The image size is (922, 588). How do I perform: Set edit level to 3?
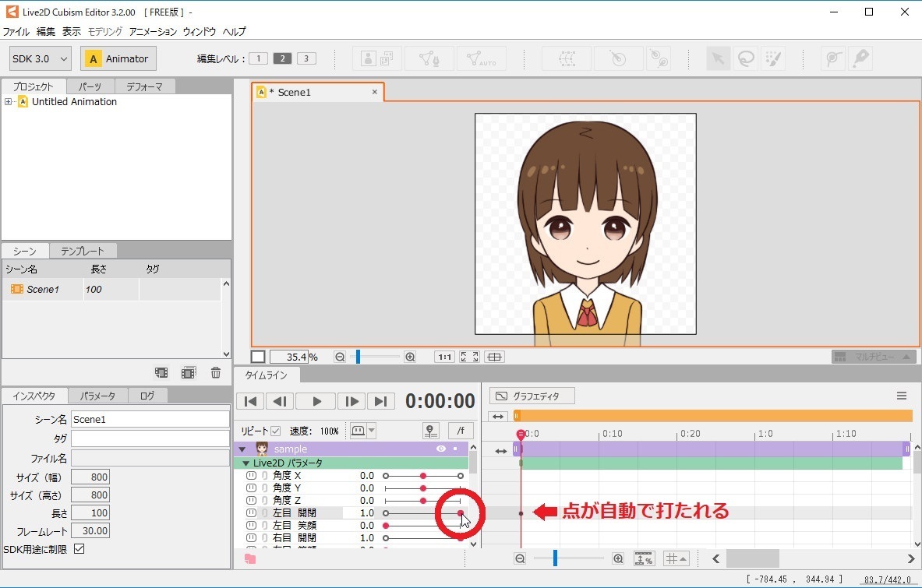click(x=306, y=58)
